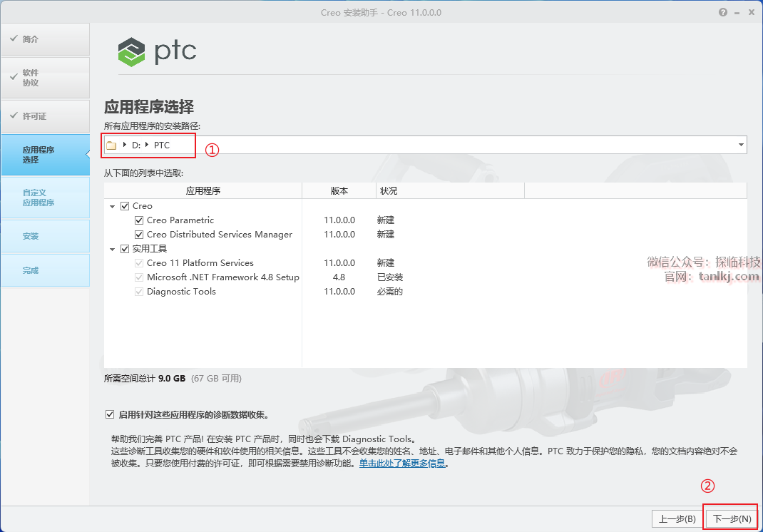Close the Creo installer window

752,12
